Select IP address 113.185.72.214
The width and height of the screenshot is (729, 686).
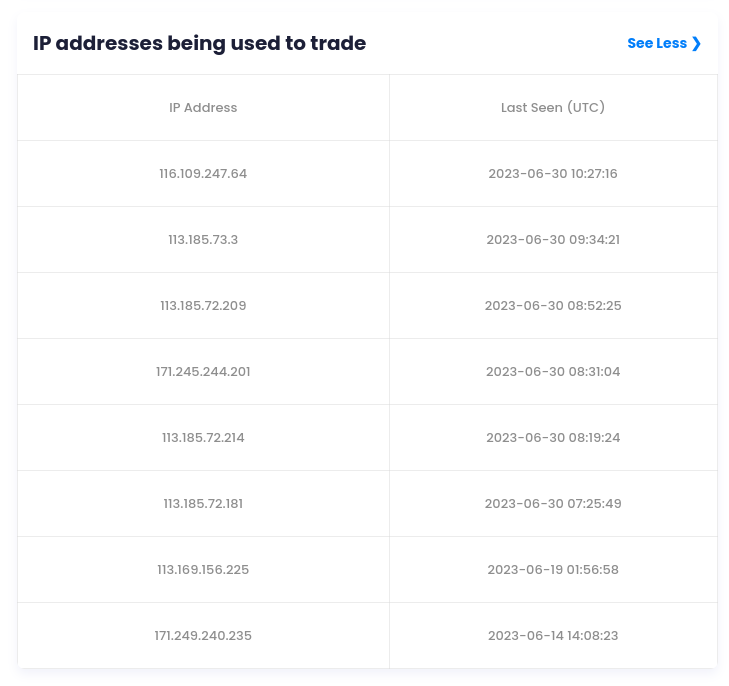click(203, 438)
